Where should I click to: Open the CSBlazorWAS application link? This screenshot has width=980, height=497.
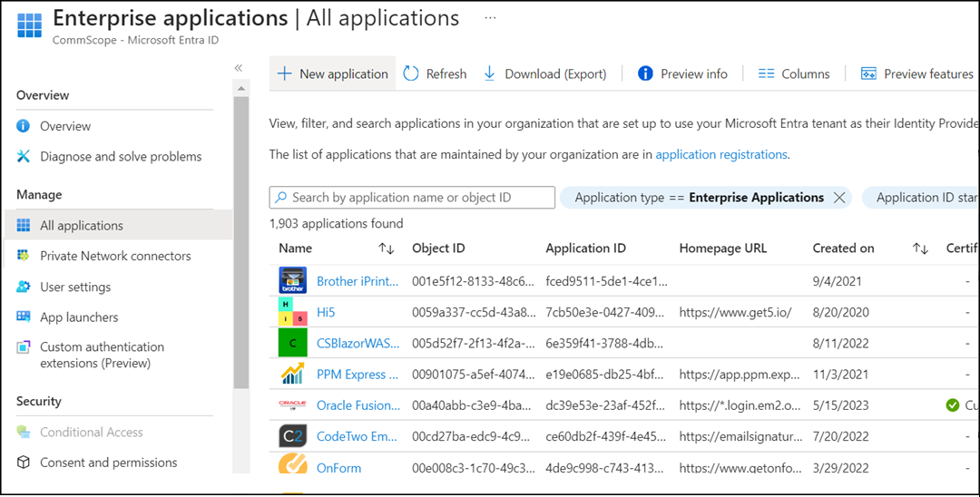point(358,344)
